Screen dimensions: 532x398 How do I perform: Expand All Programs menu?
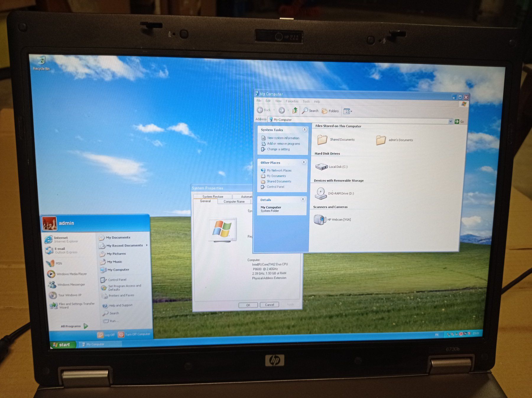pos(74,326)
